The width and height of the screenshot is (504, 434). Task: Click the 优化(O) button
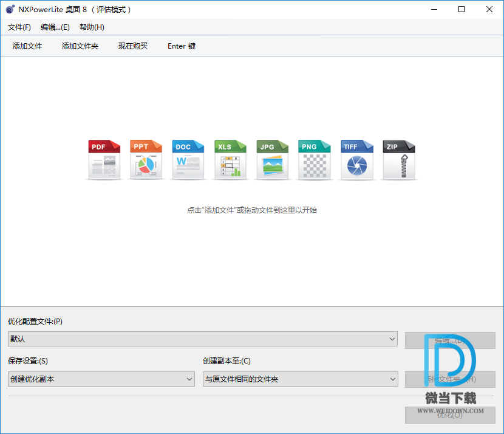point(450,415)
